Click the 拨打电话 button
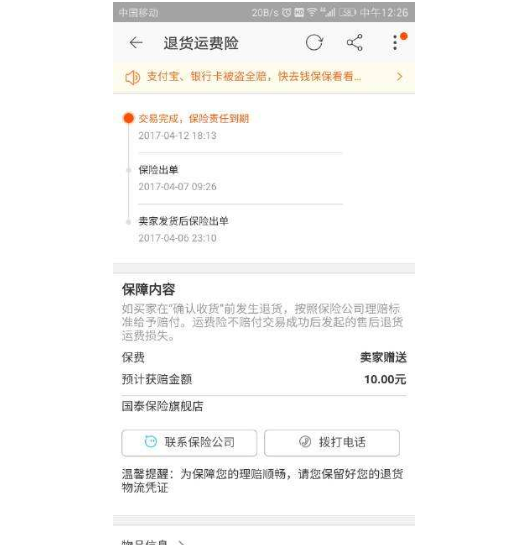 (332, 442)
